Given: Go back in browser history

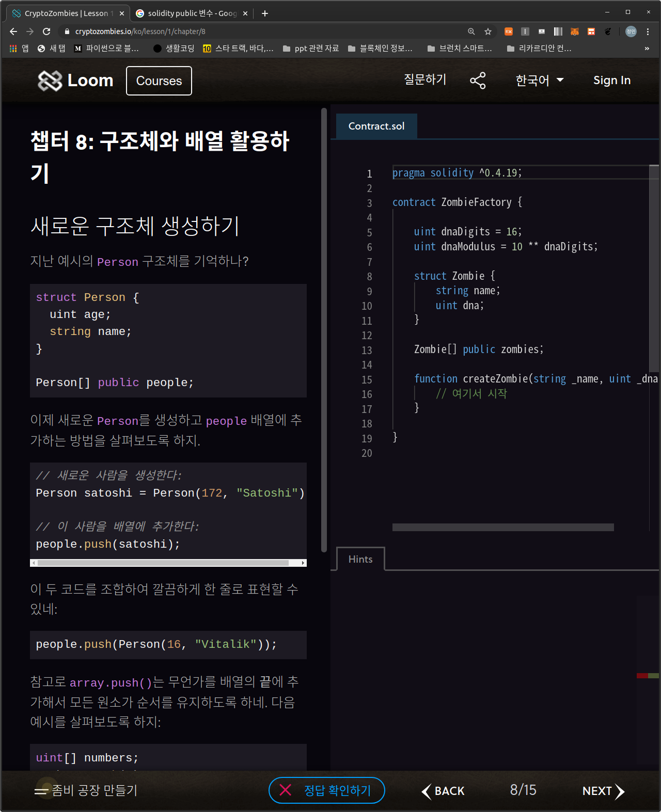Looking at the screenshot, I should (x=13, y=31).
